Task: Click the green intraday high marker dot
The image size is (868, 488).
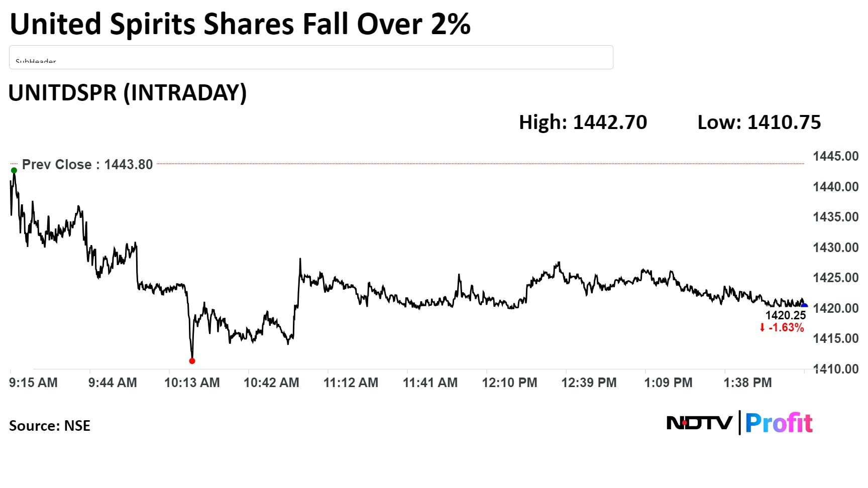Action: [x=14, y=171]
